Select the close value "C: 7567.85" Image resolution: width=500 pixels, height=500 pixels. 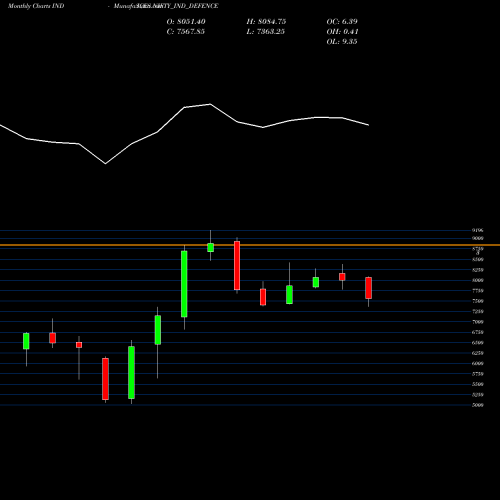(186, 32)
